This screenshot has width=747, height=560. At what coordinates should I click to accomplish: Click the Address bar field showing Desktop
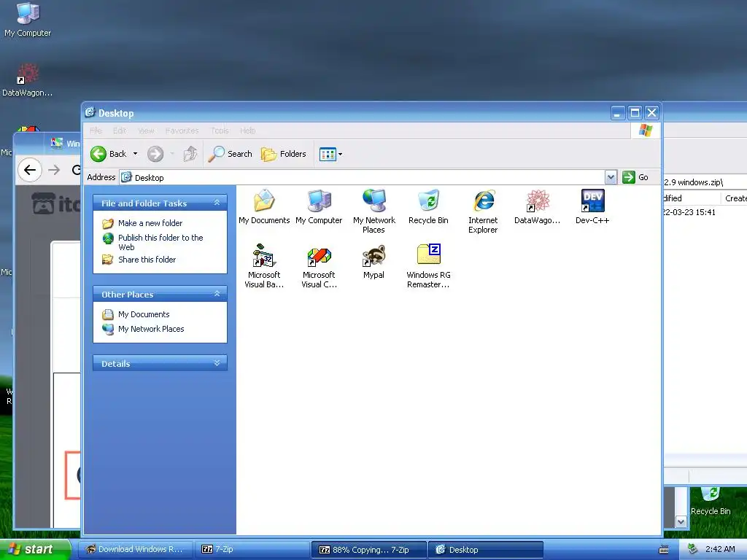tap(362, 177)
